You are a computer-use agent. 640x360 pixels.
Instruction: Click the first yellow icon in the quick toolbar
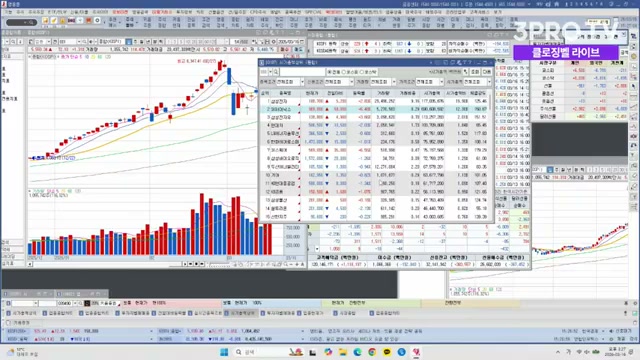(x=45, y=21)
